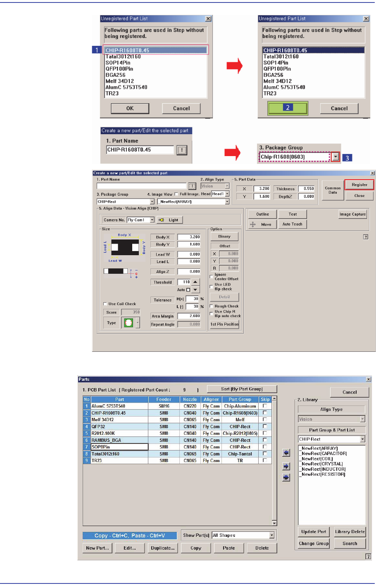
Task: Open the Chip-R1608(0603) Package Group dropdown arrow
Action: (336, 157)
